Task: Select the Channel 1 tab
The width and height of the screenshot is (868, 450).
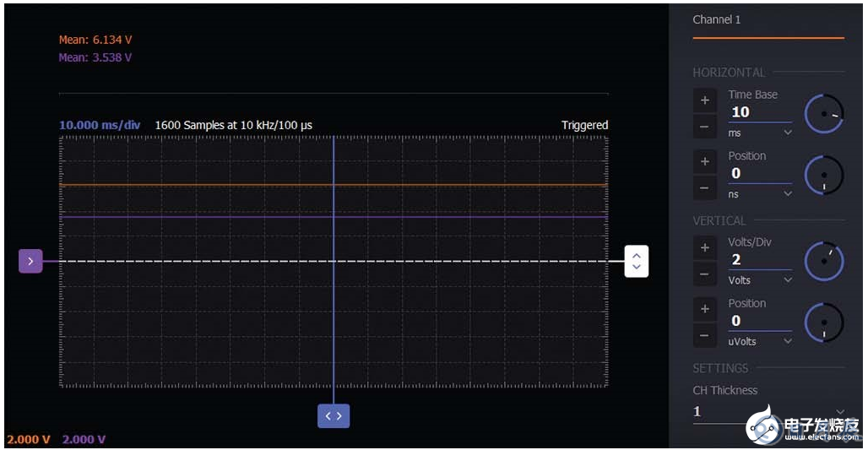Action: point(717,19)
